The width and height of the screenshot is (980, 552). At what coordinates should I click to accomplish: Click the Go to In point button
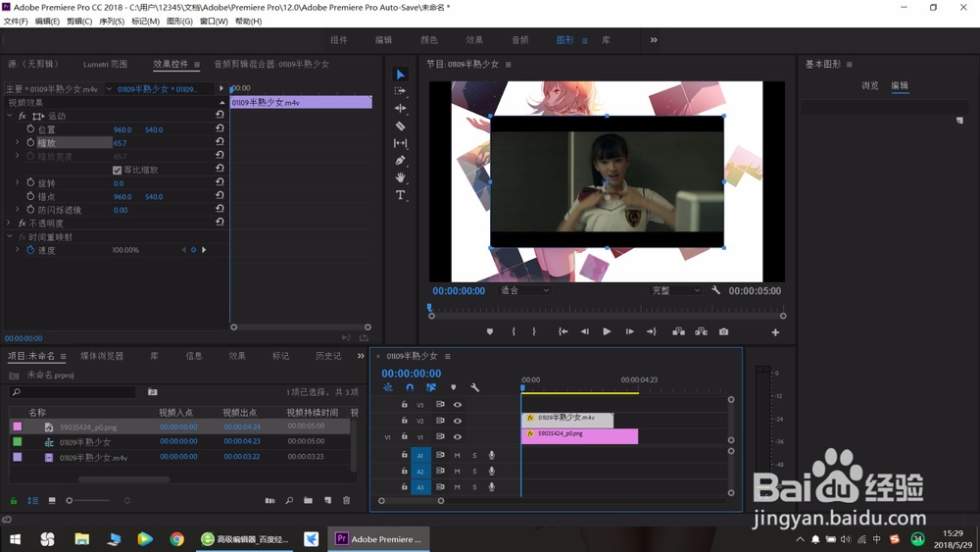click(563, 332)
